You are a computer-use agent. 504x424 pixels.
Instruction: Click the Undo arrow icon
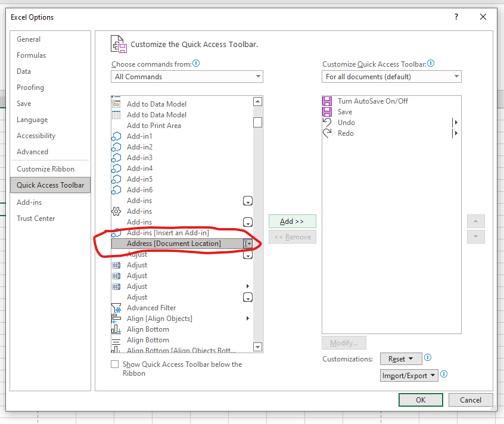[x=327, y=123]
